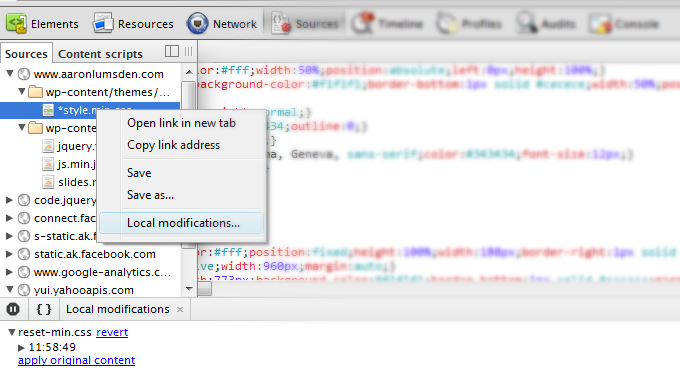Click the Network globe icon
The width and height of the screenshot is (680, 388).
click(x=197, y=23)
